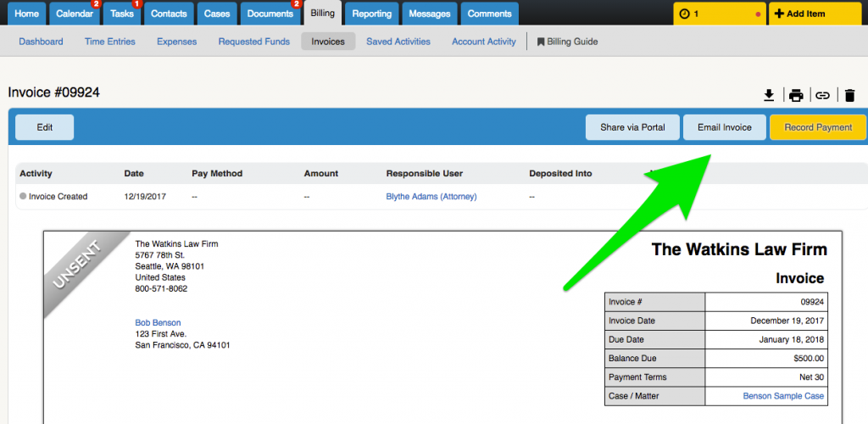The height and width of the screenshot is (424, 868).
Task: Click the Seattle, WA 98101 address line
Action: coord(170,266)
